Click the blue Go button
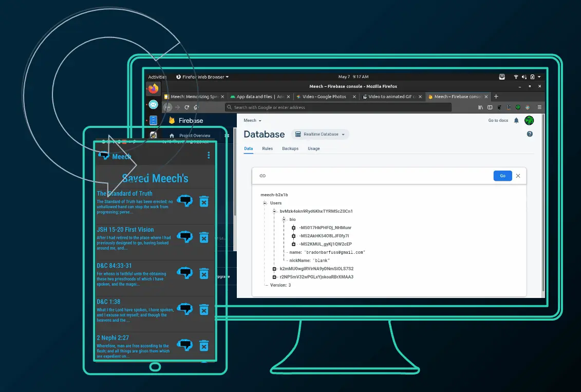Viewport: 581px width, 392px height. click(502, 176)
